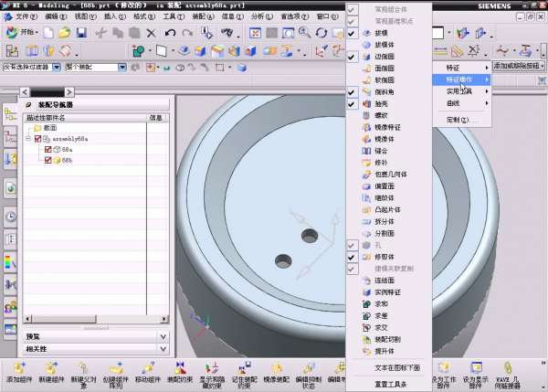Click the Save icon in the toolbar
The image size is (548, 392).
(82, 33)
